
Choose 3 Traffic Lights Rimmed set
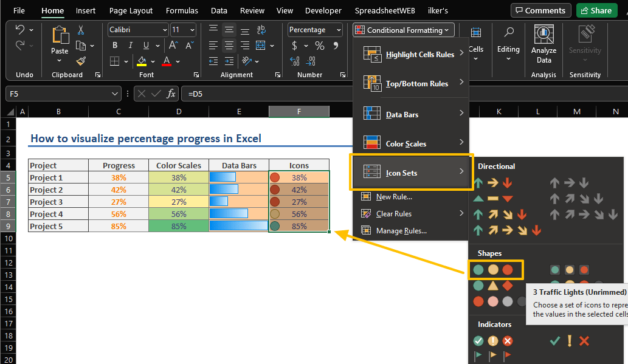570,269
